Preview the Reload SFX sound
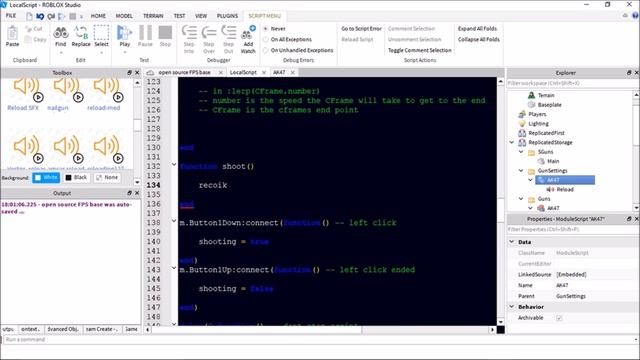Viewport: 640px width, 360px height. (x=38, y=97)
